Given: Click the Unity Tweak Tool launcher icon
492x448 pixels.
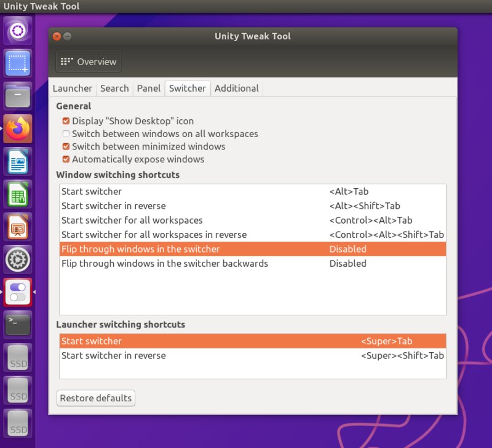Looking at the screenshot, I should coord(18,292).
